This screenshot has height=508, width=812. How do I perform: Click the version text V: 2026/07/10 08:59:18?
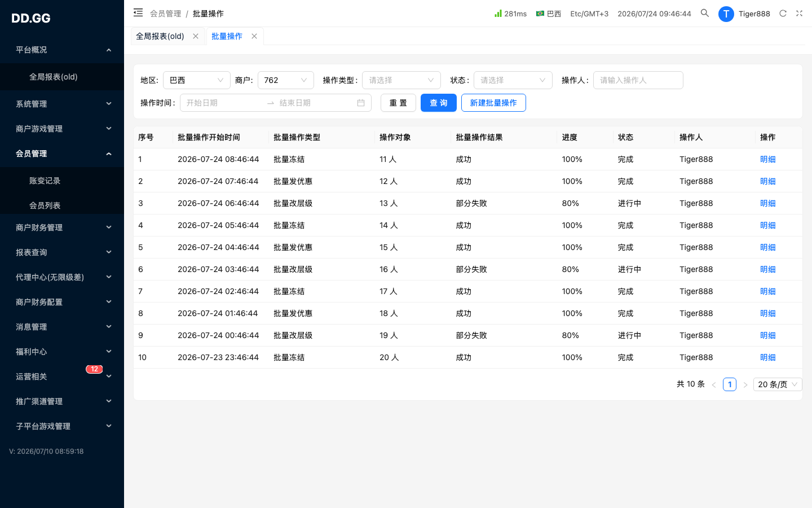46,452
